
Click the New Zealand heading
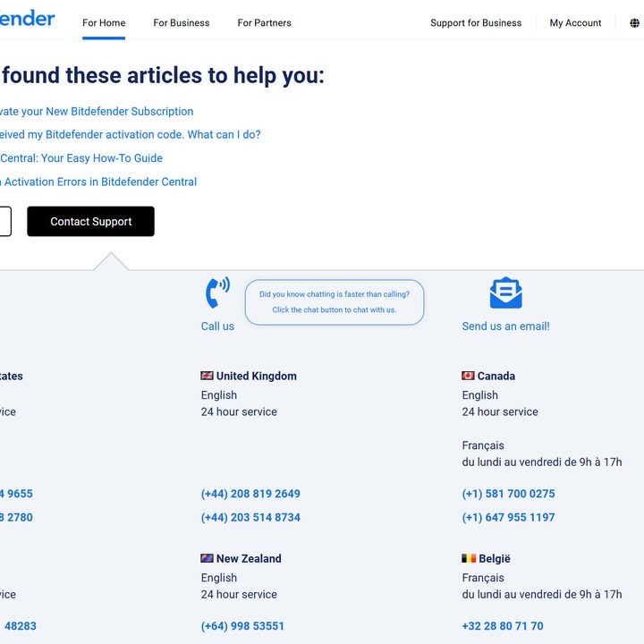(249, 558)
